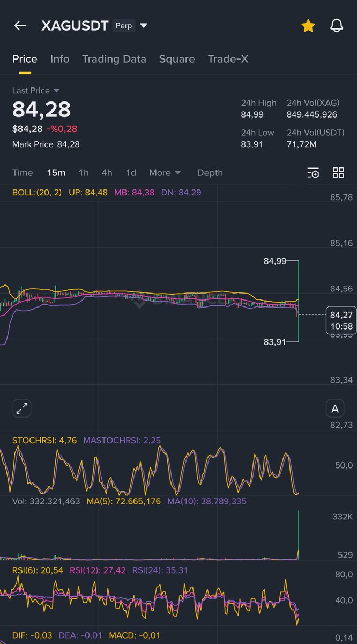Screen dimensions: 357x644
Task: Switch chart to 4h interval
Action: (x=107, y=173)
